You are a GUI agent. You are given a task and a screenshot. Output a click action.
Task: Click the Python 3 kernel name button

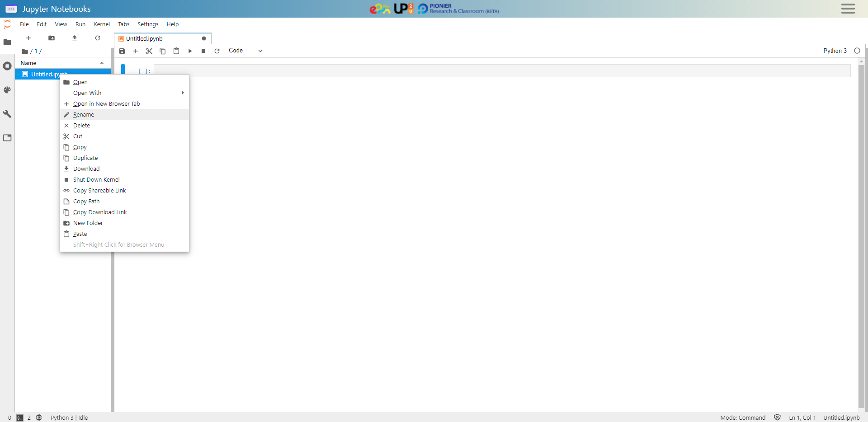click(x=835, y=51)
